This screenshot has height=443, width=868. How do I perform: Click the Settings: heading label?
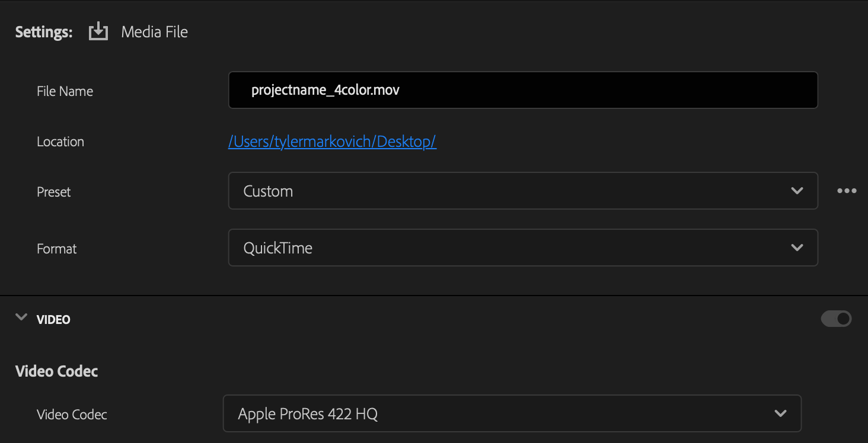pyautogui.click(x=44, y=32)
